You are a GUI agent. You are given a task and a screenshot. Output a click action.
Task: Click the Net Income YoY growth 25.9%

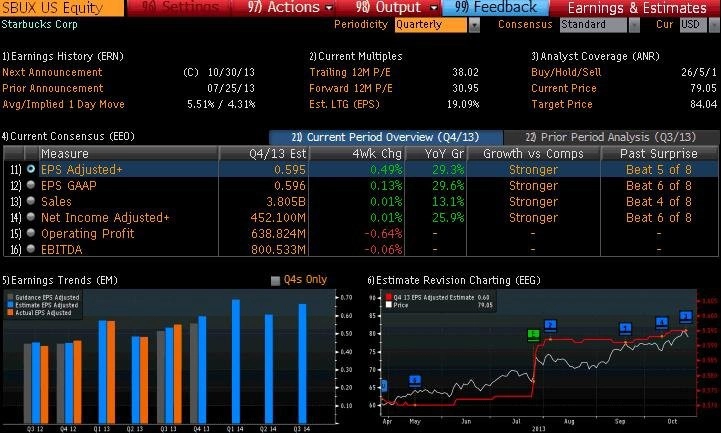(448, 217)
